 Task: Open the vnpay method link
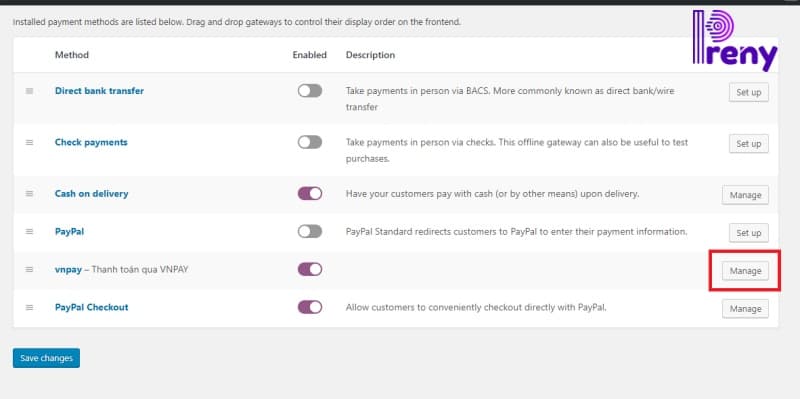(x=68, y=269)
